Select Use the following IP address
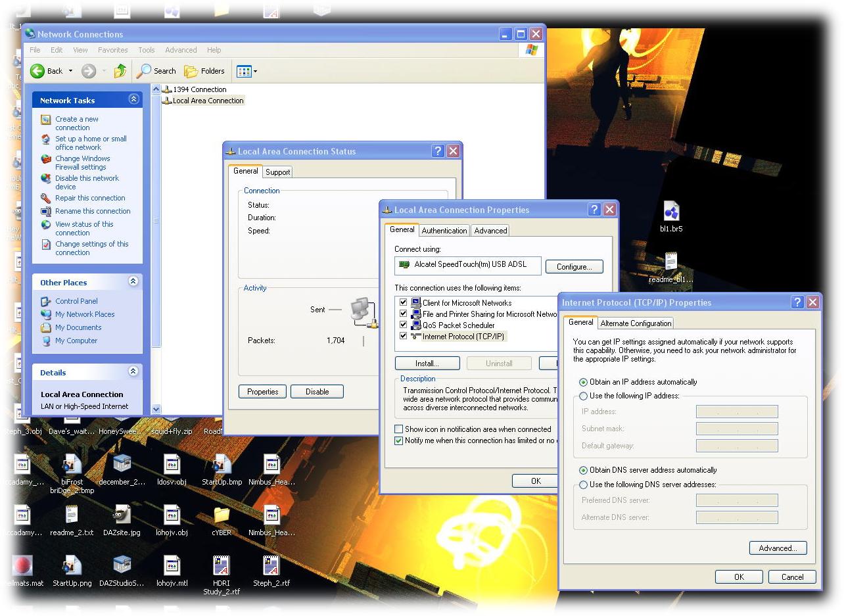The height and width of the screenshot is (616, 844). click(x=583, y=396)
